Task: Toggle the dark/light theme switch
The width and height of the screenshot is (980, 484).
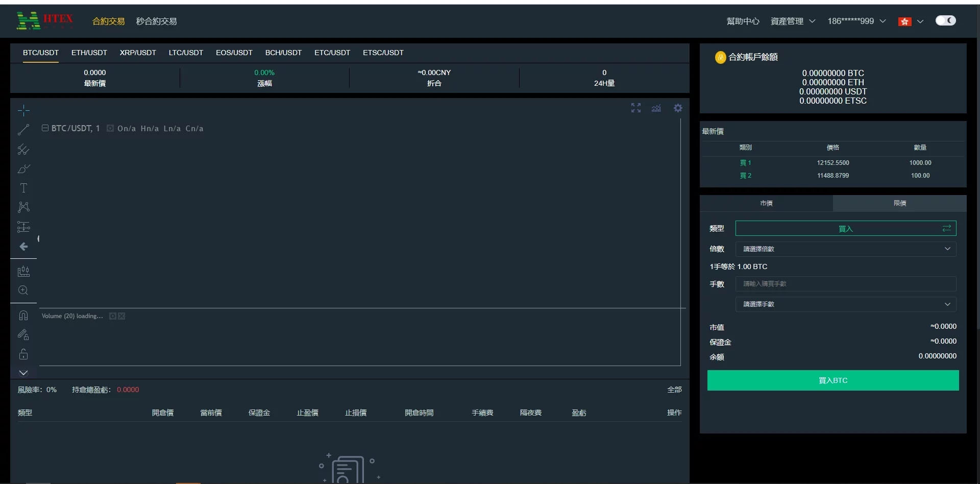Action: [945, 20]
